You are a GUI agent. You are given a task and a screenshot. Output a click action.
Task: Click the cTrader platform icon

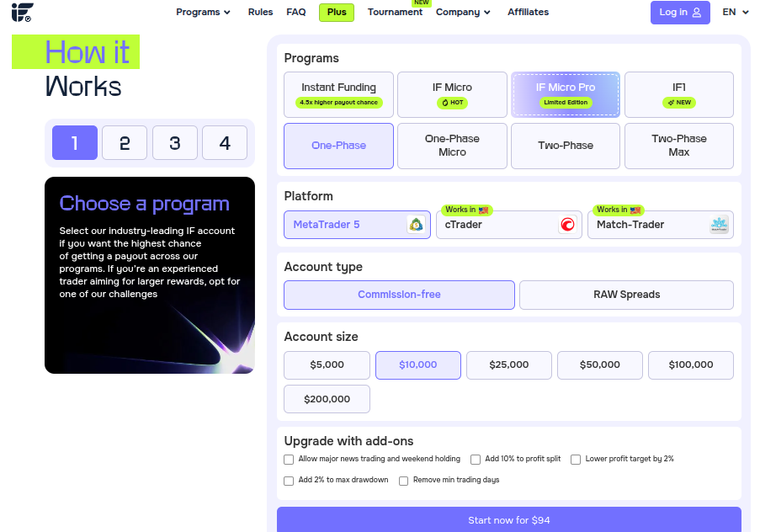pyautogui.click(x=569, y=225)
